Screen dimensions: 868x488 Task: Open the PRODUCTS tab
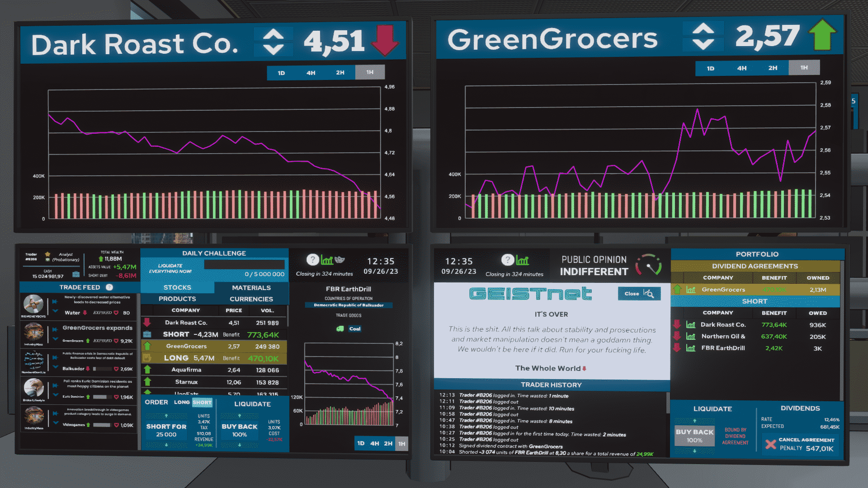pyautogui.click(x=177, y=299)
